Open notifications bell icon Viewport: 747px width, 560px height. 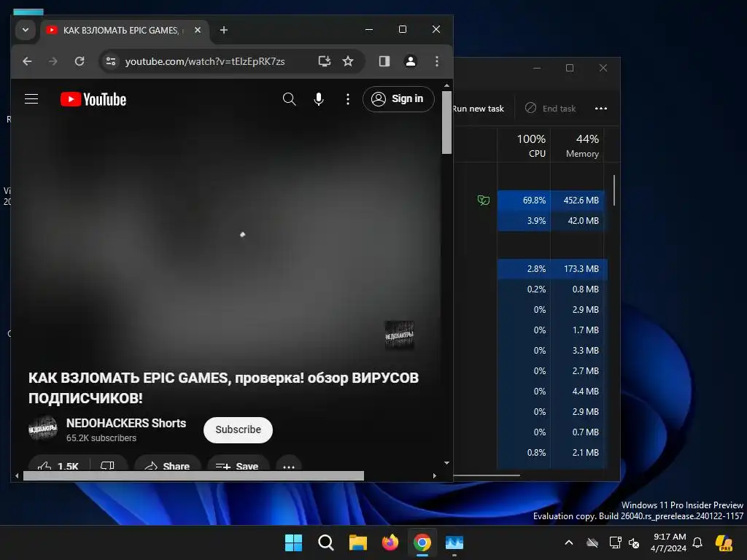[x=697, y=542]
